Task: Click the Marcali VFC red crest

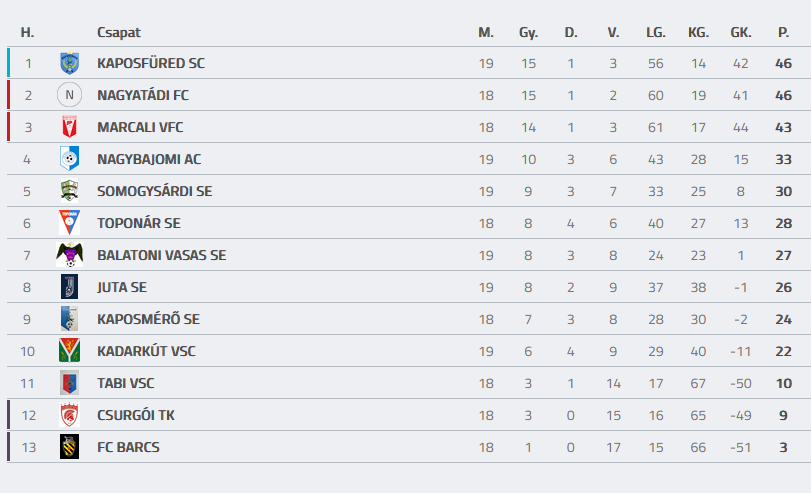Action: (x=69, y=127)
